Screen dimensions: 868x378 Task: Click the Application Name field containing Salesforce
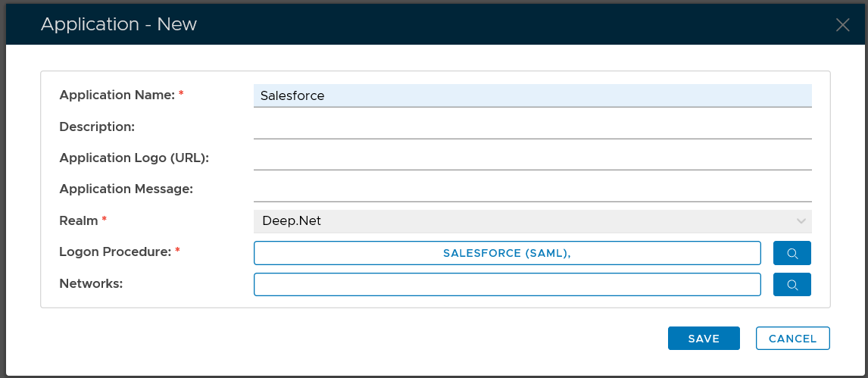(x=532, y=95)
